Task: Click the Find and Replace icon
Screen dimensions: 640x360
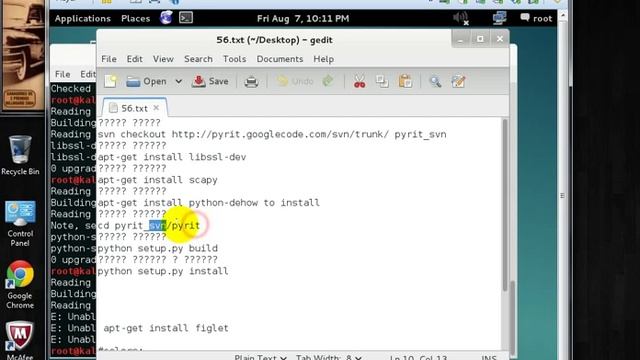Action: [458, 81]
